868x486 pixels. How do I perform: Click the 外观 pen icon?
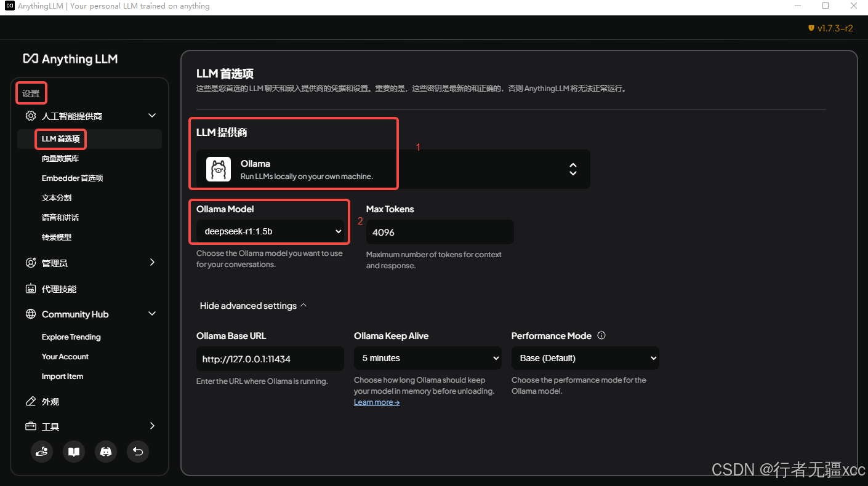coord(30,401)
